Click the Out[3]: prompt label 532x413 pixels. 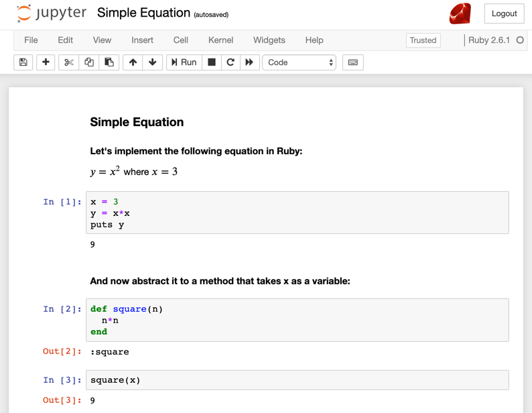point(62,400)
